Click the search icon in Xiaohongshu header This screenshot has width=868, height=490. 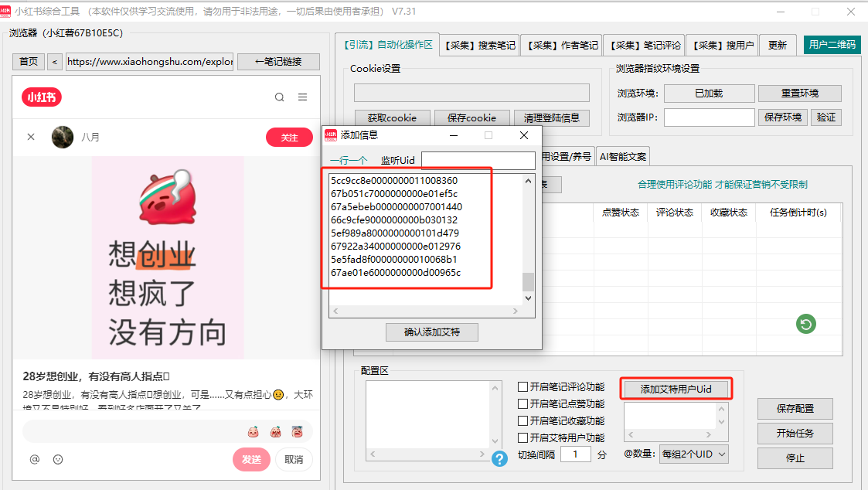coord(280,97)
